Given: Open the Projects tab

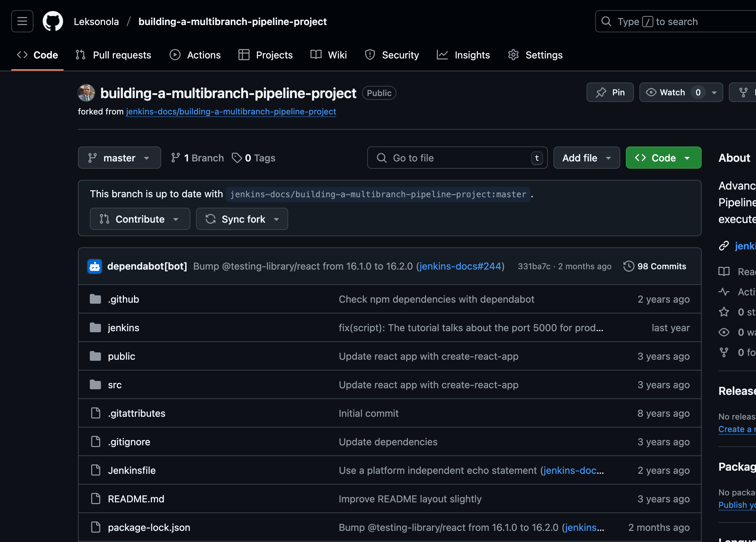Looking at the screenshot, I should pyautogui.click(x=265, y=55).
